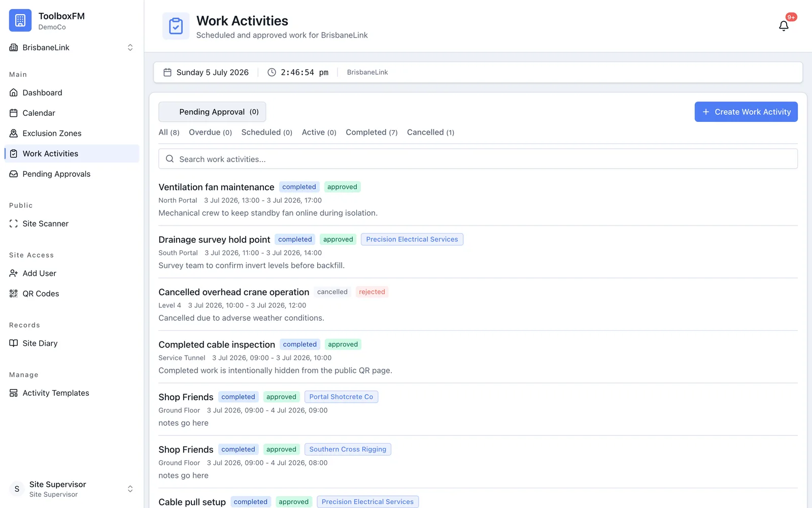
Task: Click completed badge on Ventilation fan maintenance
Action: [299, 187]
